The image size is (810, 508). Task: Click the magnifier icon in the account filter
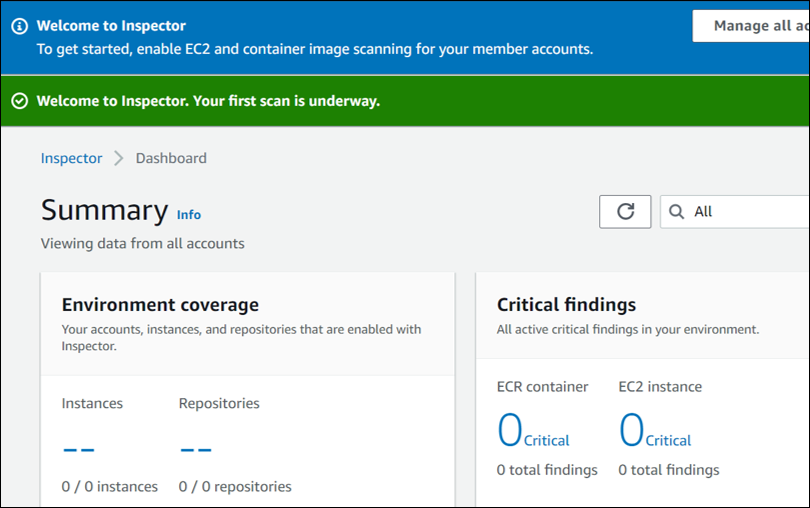tap(677, 212)
